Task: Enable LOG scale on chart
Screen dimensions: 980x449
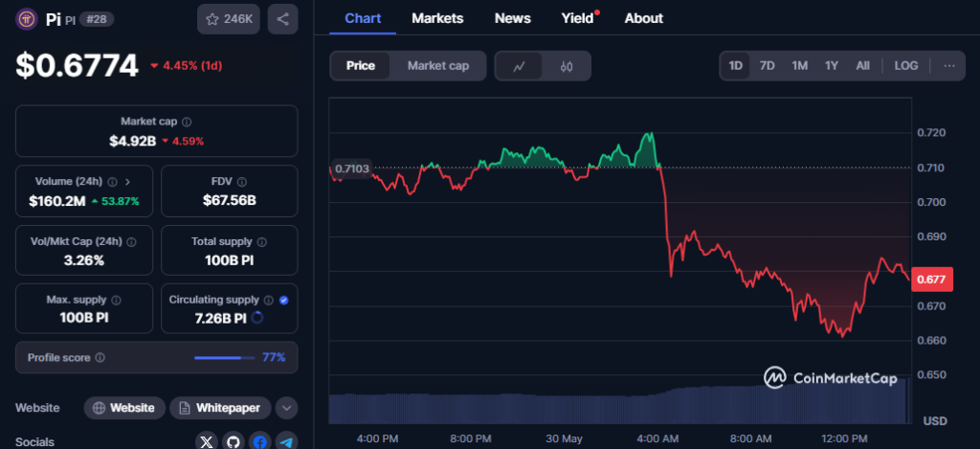Action: click(906, 66)
